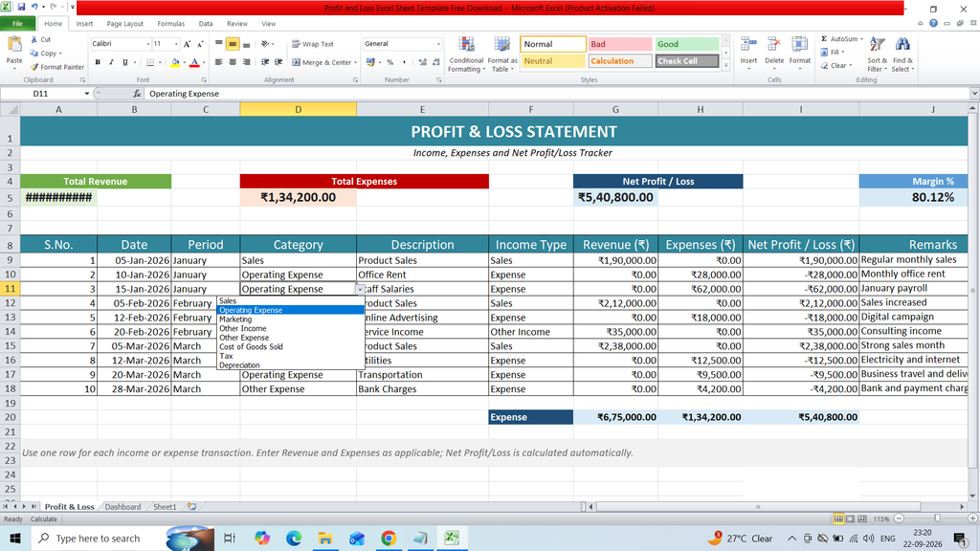Open Conditional Formatting menu
This screenshot has height=551, width=980.
click(x=466, y=55)
